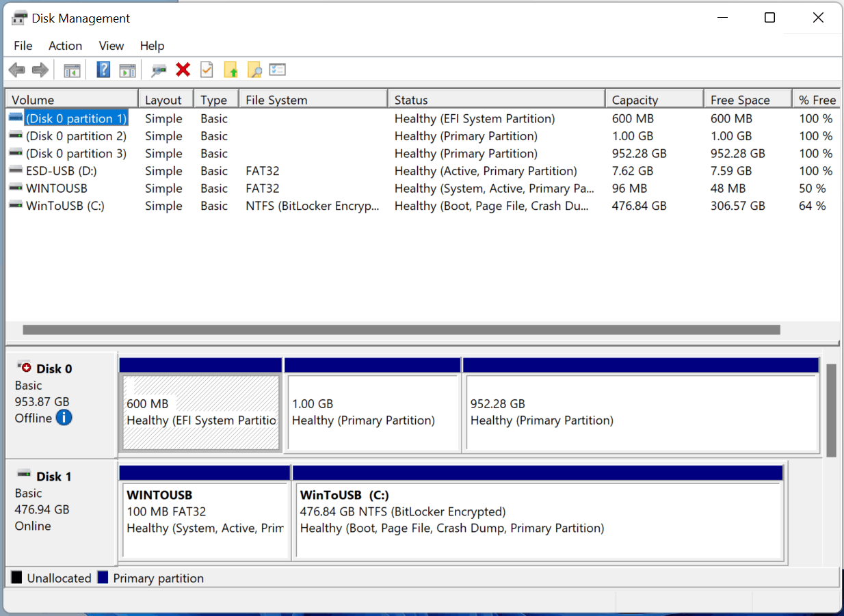Sort by the Free Space column header
The height and width of the screenshot is (616, 844).
pyautogui.click(x=748, y=100)
